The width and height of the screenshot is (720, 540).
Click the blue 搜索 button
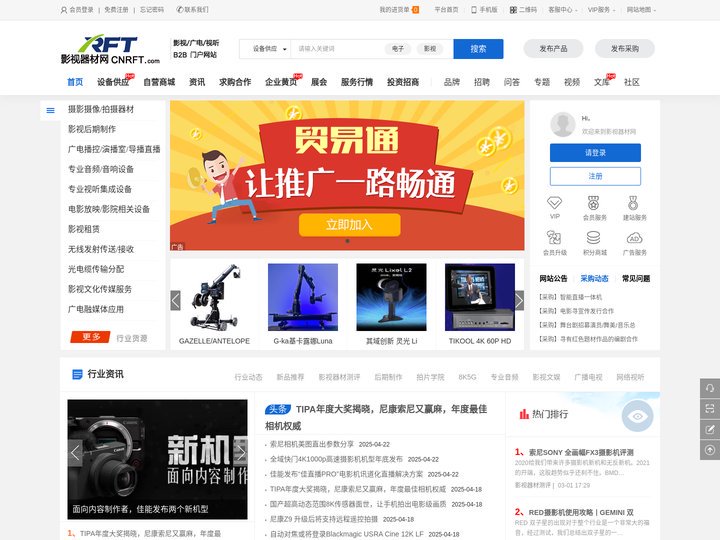pos(478,49)
